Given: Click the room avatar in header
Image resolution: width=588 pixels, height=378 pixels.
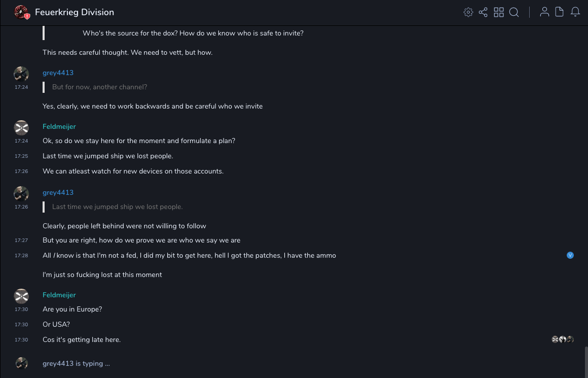Looking at the screenshot, I should [x=21, y=12].
